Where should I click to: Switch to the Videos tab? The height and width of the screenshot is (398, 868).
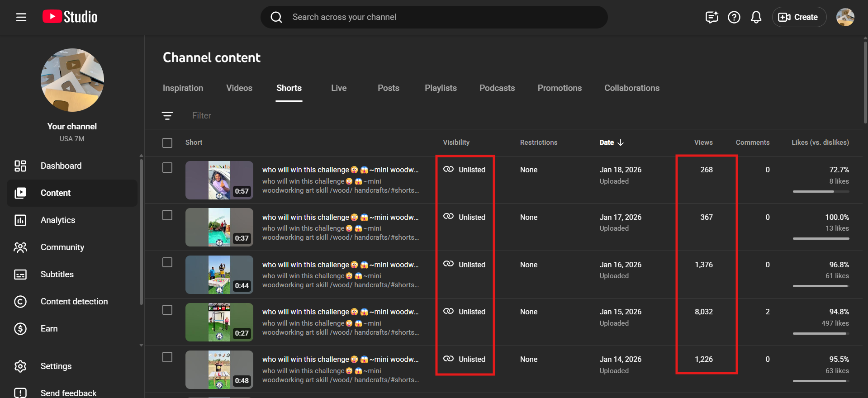coord(239,88)
